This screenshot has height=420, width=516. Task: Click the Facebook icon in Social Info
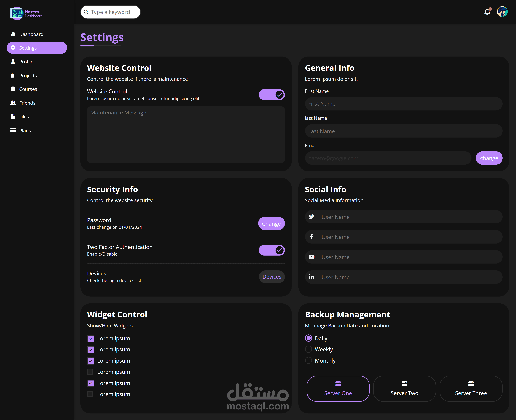coord(311,237)
